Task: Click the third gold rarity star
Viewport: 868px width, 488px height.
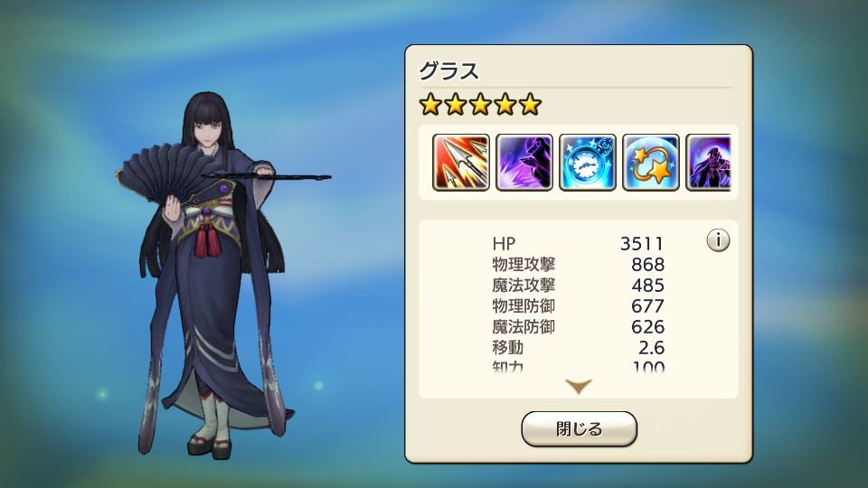Action: click(x=480, y=104)
